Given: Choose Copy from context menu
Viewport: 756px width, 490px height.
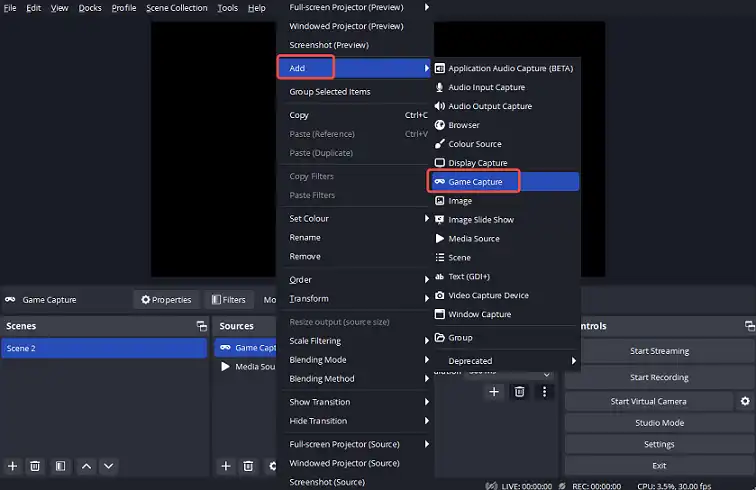Looking at the screenshot, I should (356, 115).
